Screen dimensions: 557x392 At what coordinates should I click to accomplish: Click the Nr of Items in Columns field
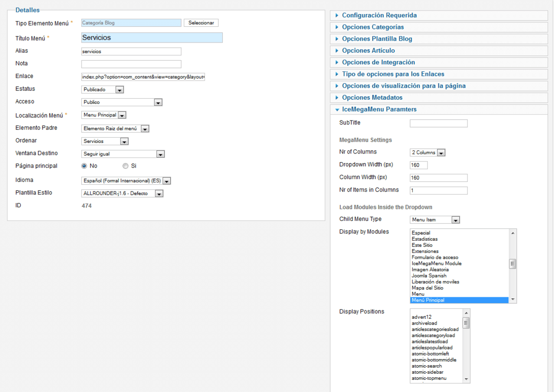point(439,190)
